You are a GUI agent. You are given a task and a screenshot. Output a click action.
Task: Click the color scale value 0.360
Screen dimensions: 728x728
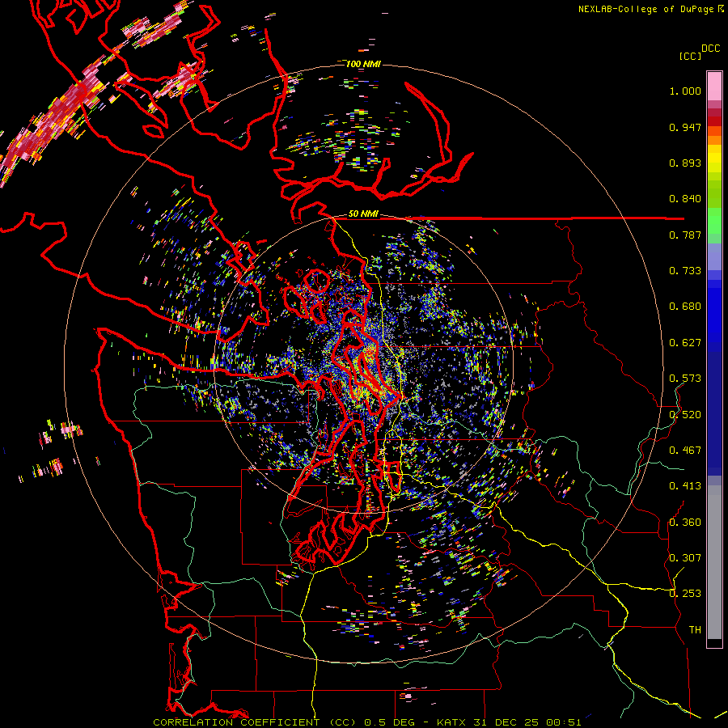[x=685, y=523]
